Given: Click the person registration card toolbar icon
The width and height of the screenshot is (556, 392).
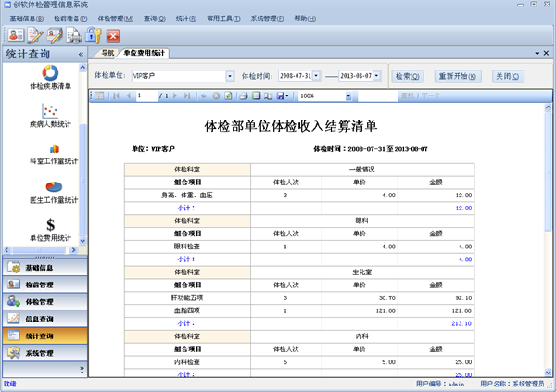Looking at the screenshot, I should pyautogui.click(x=16, y=35).
